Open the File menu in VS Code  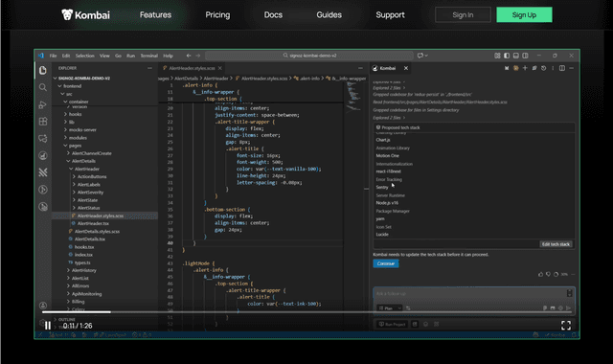tap(53, 56)
